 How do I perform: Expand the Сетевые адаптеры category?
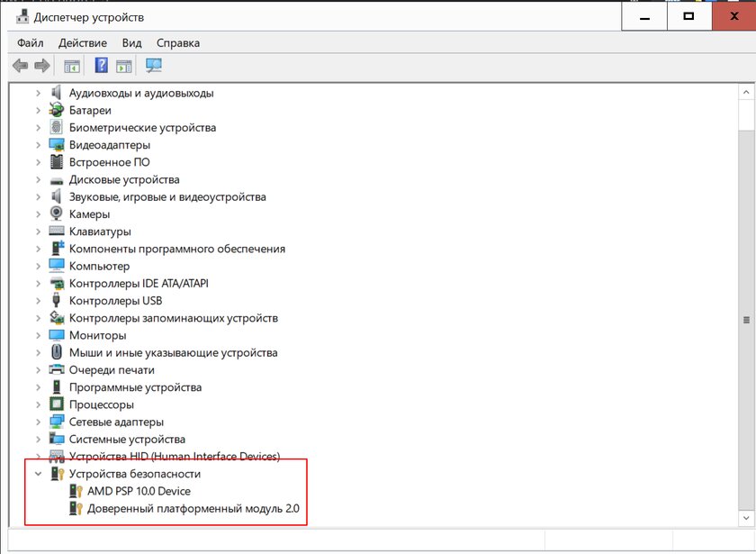tap(37, 422)
